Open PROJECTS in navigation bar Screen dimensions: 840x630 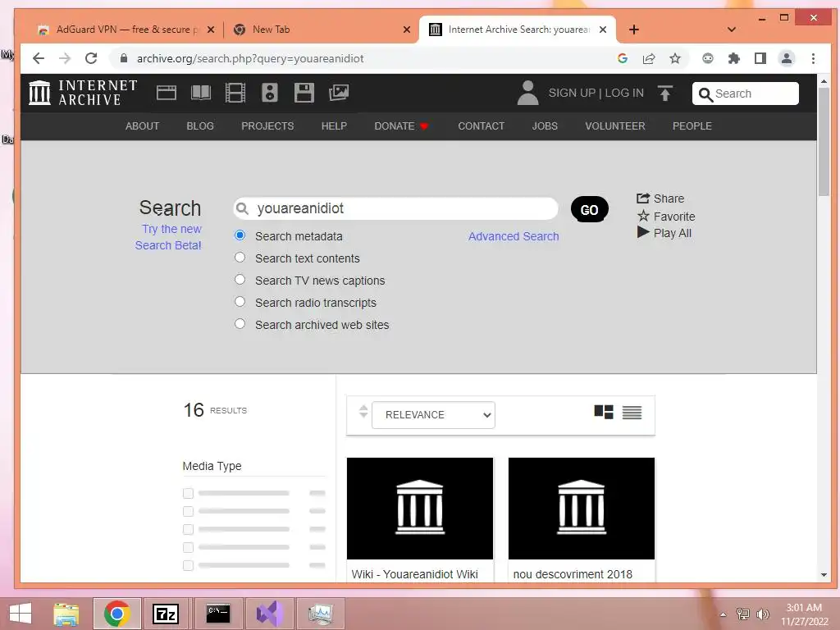point(267,126)
